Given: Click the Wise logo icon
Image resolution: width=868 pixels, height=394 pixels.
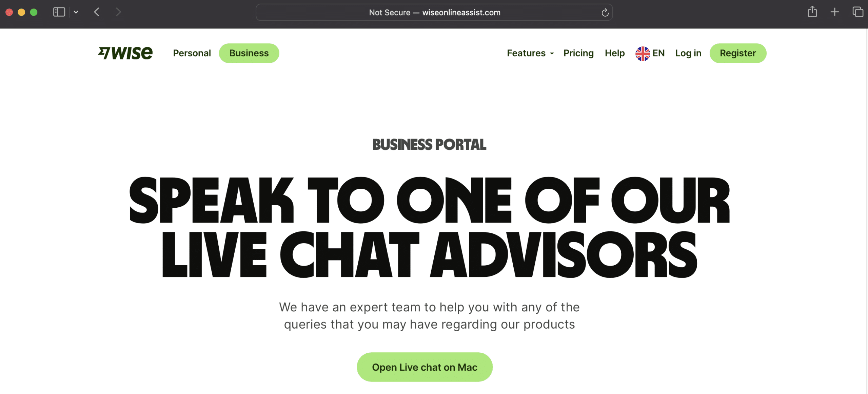Looking at the screenshot, I should (x=124, y=53).
